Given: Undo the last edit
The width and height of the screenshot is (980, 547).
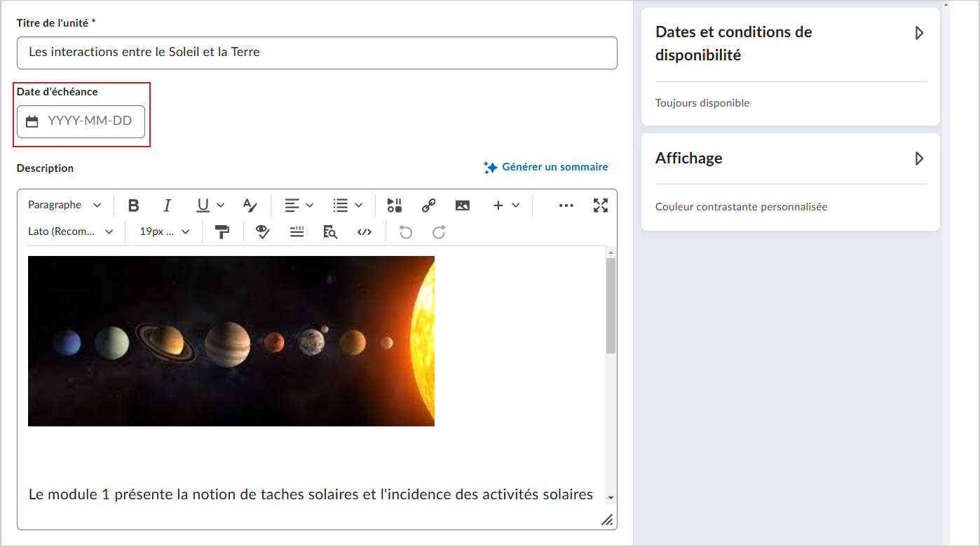Looking at the screenshot, I should [x=405, y=232].
